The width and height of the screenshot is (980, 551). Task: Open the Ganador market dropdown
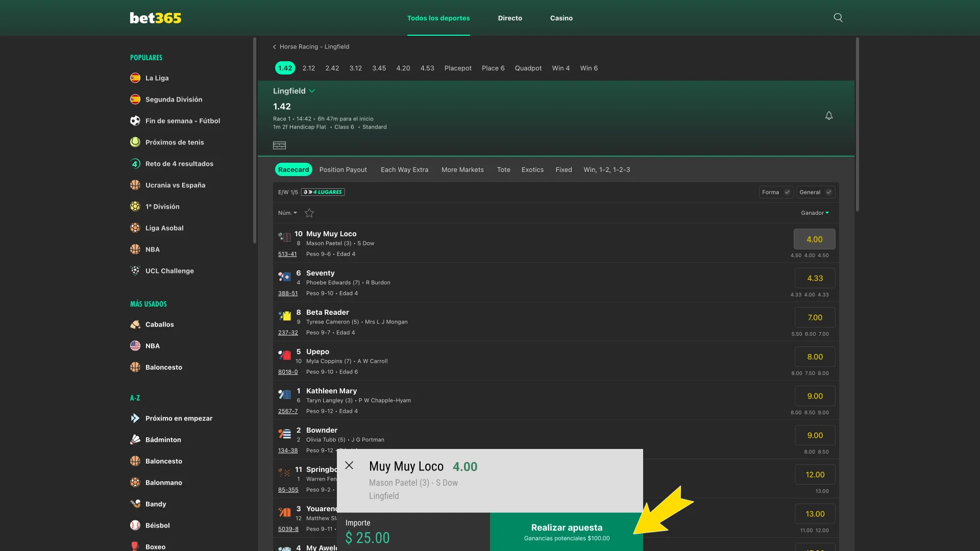(815, 213)
